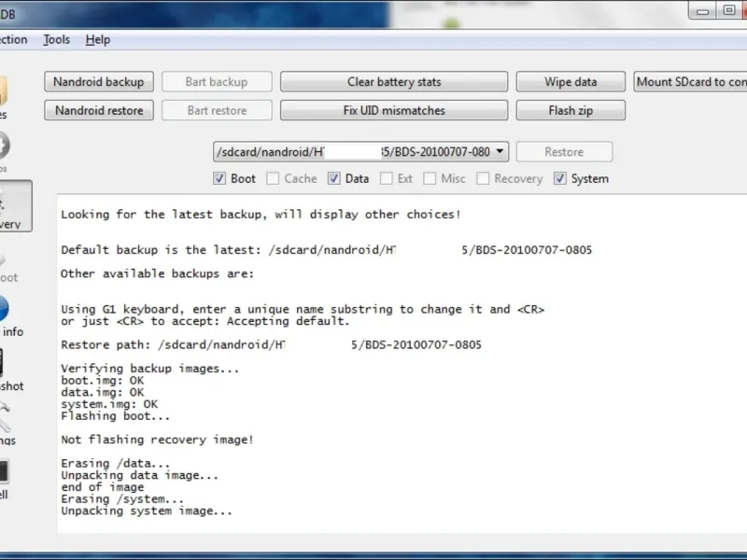Click Clear battery stats button

(394, 82)
